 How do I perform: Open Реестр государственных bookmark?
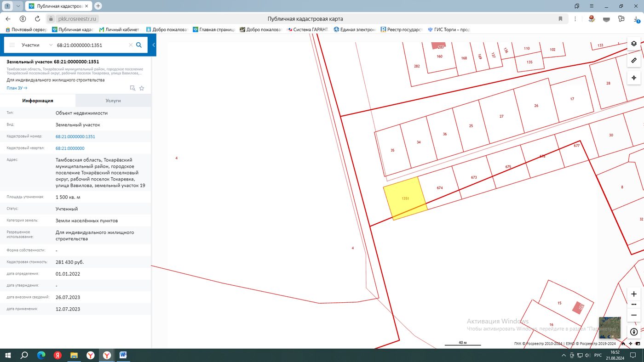point(402,29)
